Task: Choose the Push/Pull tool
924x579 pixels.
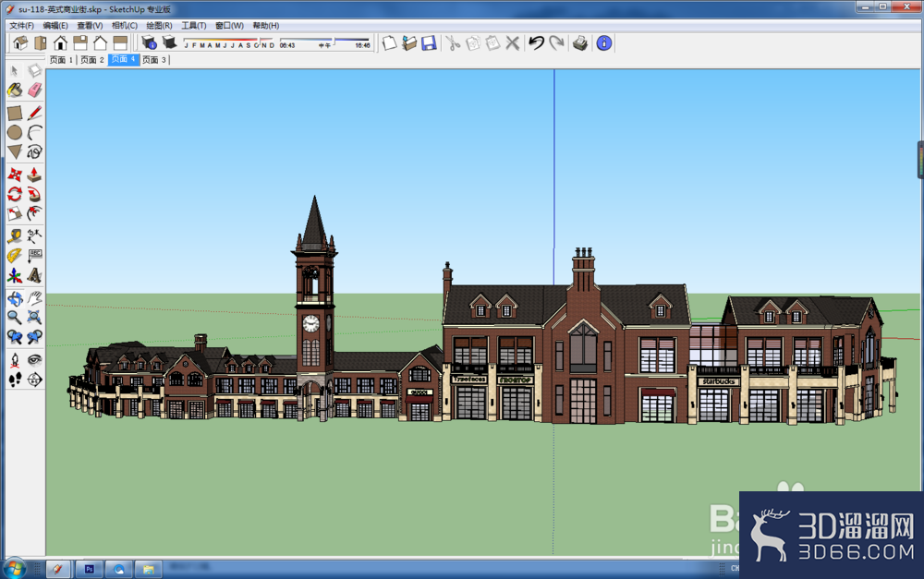Action: [x=35, y=175]
